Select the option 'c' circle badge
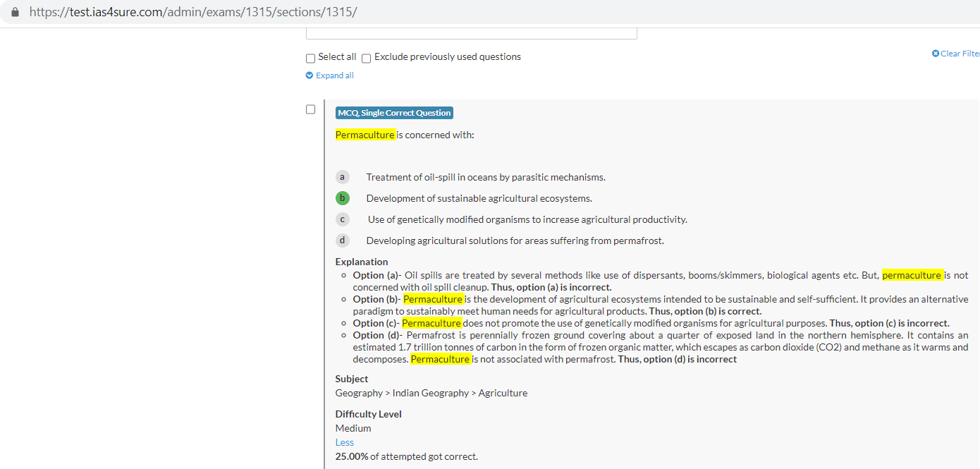The height and width of the screenshot is (469, 980). coord(342,219)
